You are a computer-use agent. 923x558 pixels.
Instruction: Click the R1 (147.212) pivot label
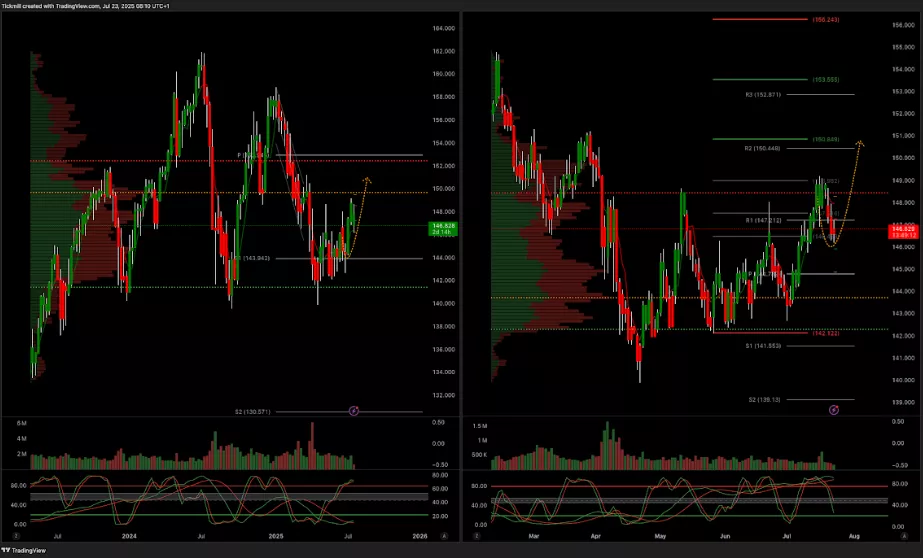(x=764, y=219)
